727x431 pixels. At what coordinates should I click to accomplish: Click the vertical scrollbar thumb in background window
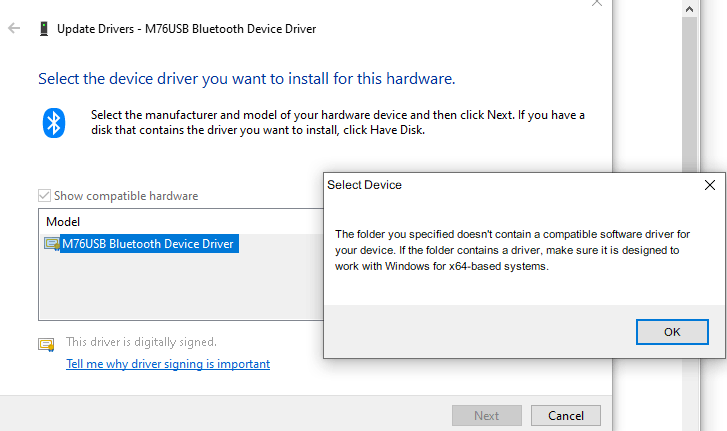coord(689,95)
